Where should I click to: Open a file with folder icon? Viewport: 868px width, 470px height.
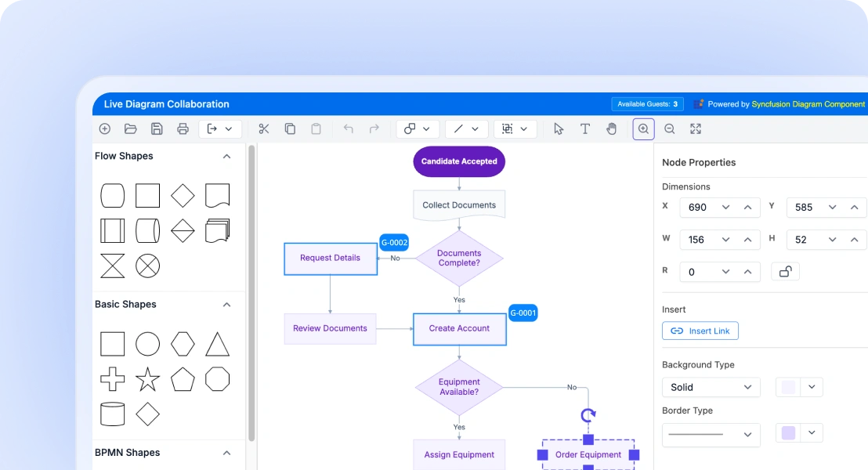point(131,129)
